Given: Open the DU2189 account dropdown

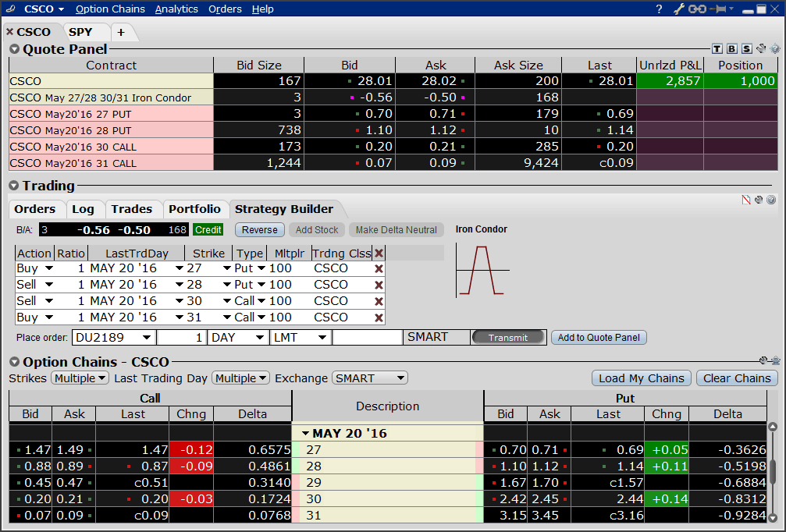Looking at the screenshot, I should (x=147, y=338).
